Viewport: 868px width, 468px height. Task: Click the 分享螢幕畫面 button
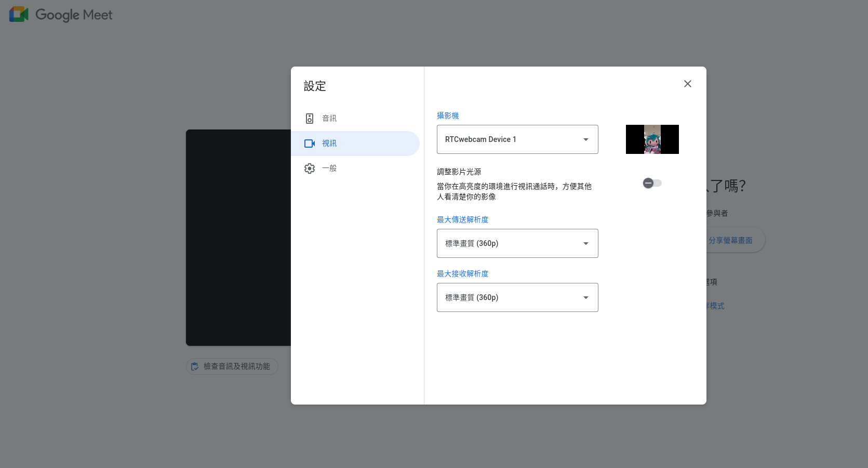pos(730,240)
